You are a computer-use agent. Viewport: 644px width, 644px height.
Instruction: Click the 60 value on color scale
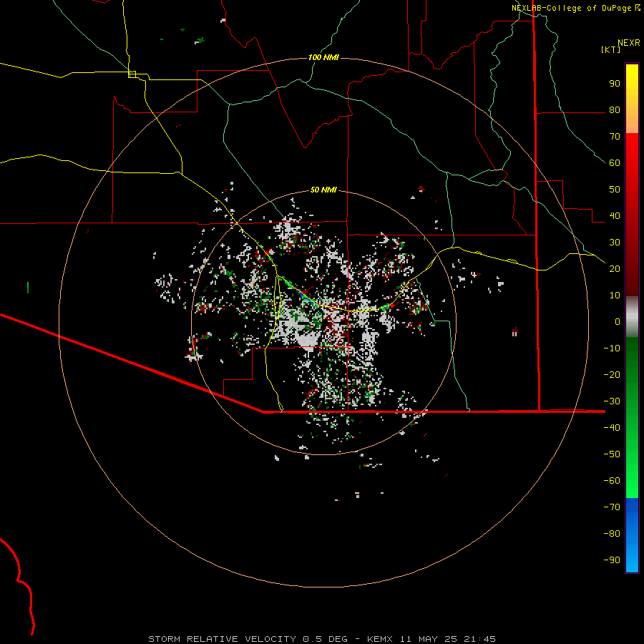point(615,163)
